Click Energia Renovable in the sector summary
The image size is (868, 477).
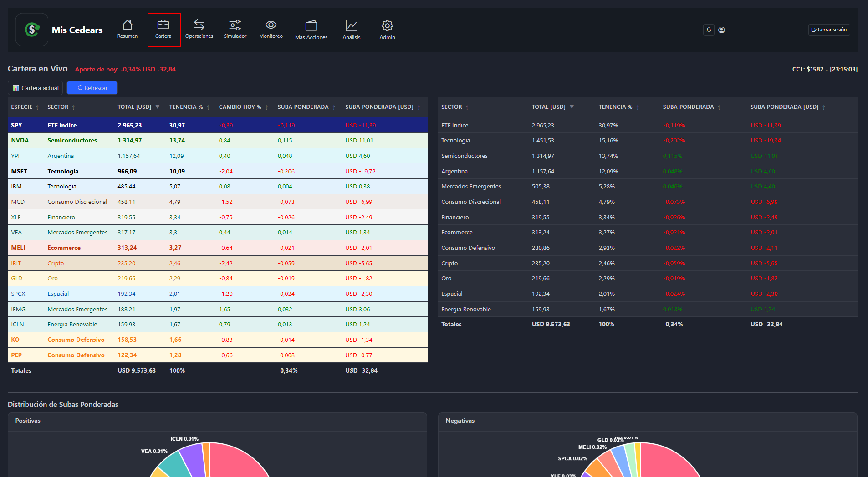[466, 309]
